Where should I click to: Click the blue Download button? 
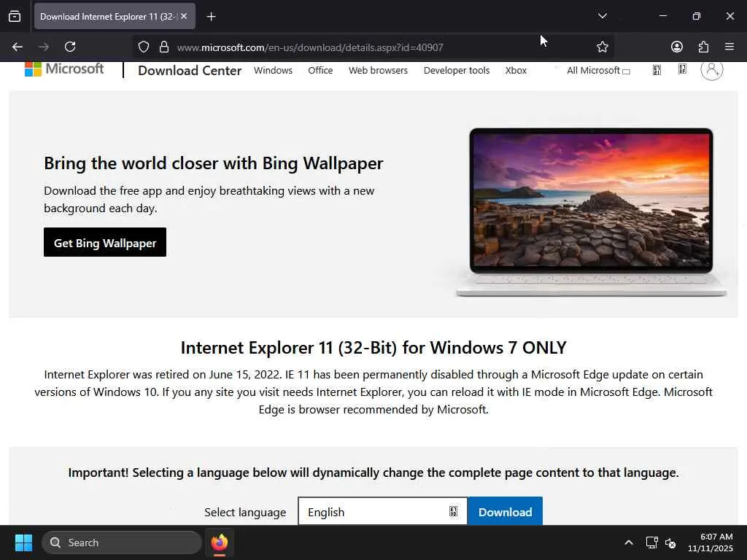[x=505, y=511]
